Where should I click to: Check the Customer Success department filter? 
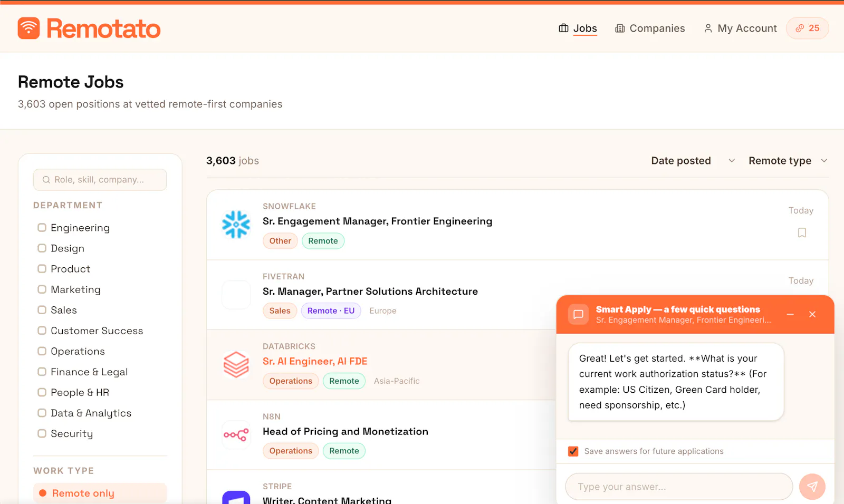42,331
